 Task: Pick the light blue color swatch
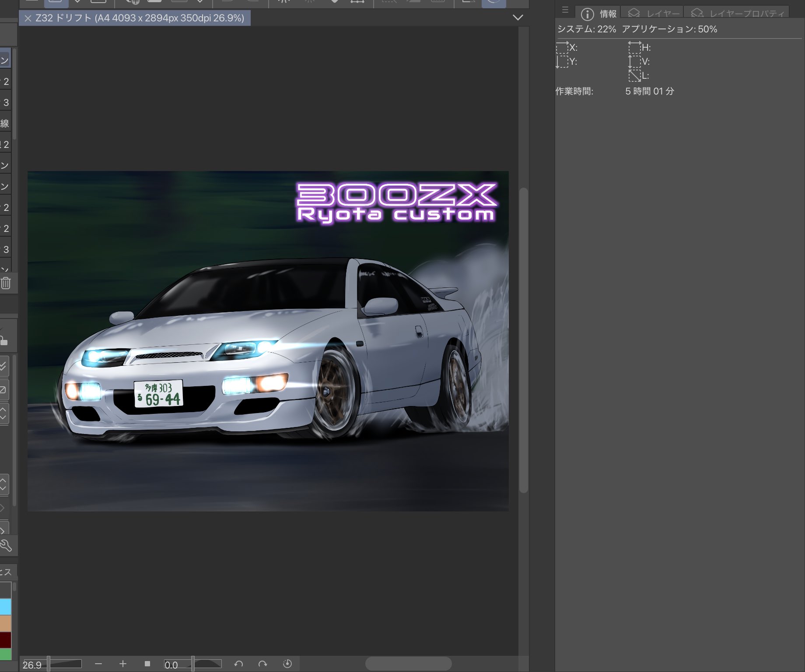(5, 607)
